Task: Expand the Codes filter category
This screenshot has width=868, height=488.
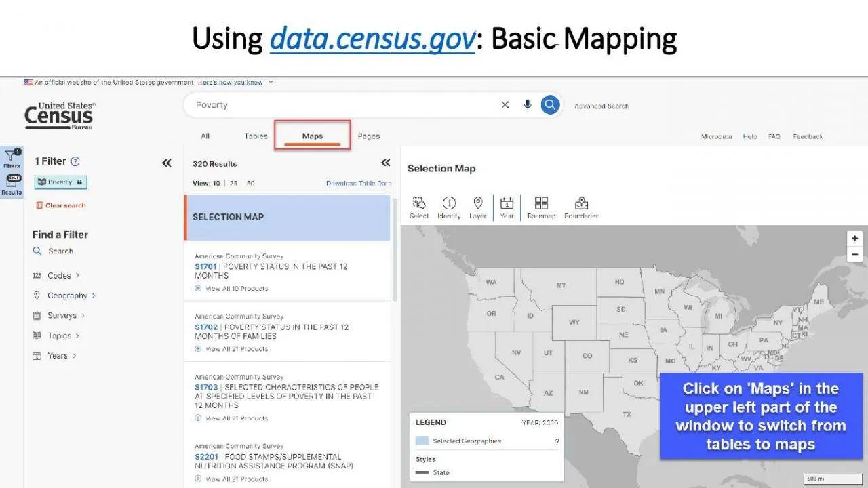Action: pos(56,275)
